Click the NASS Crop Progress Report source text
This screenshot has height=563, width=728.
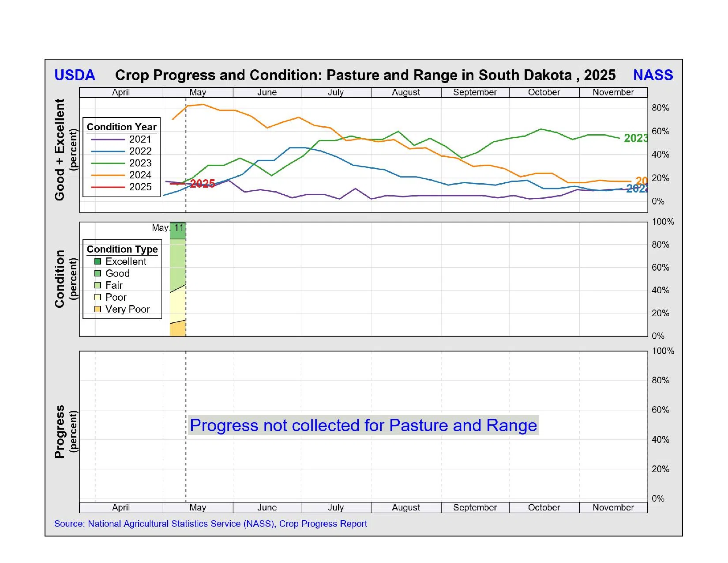point(210,524)
